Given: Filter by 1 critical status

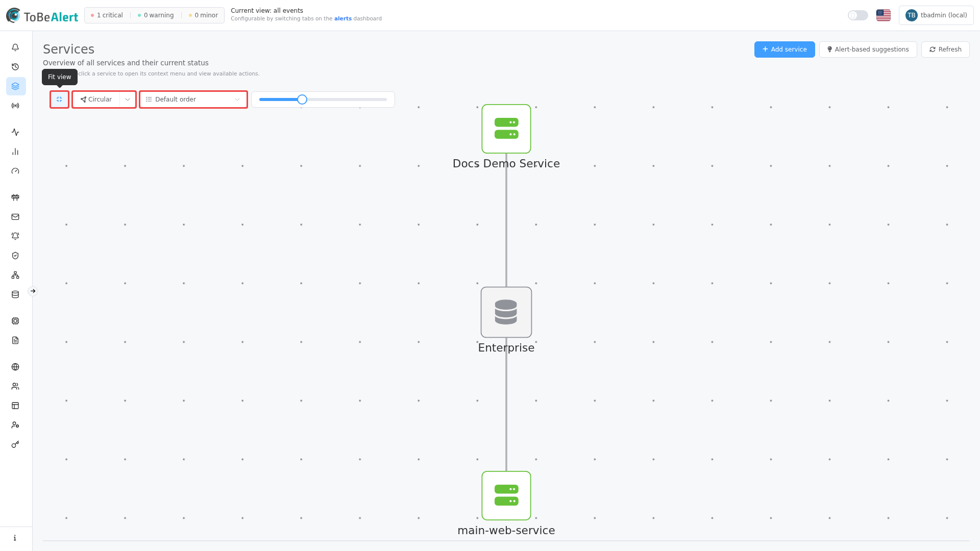Looking at the screenshot, I should [107, 15].
